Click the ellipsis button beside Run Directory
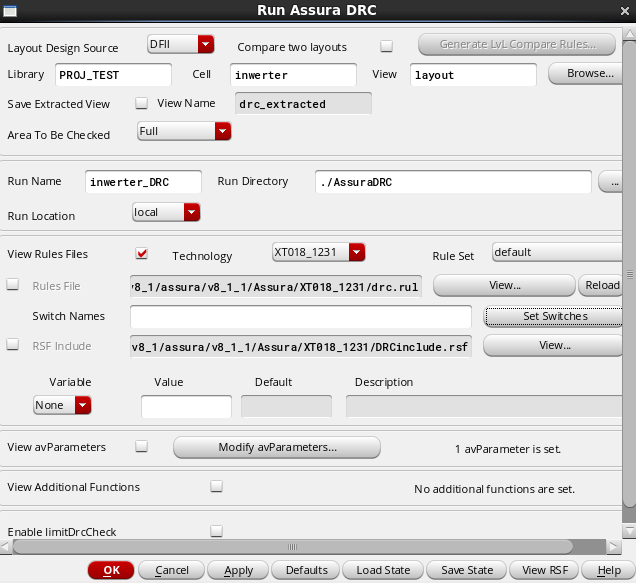 610,182
